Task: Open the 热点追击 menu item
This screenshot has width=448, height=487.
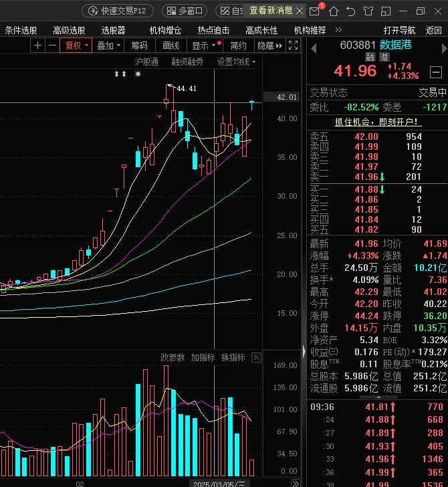Action: 213,30
